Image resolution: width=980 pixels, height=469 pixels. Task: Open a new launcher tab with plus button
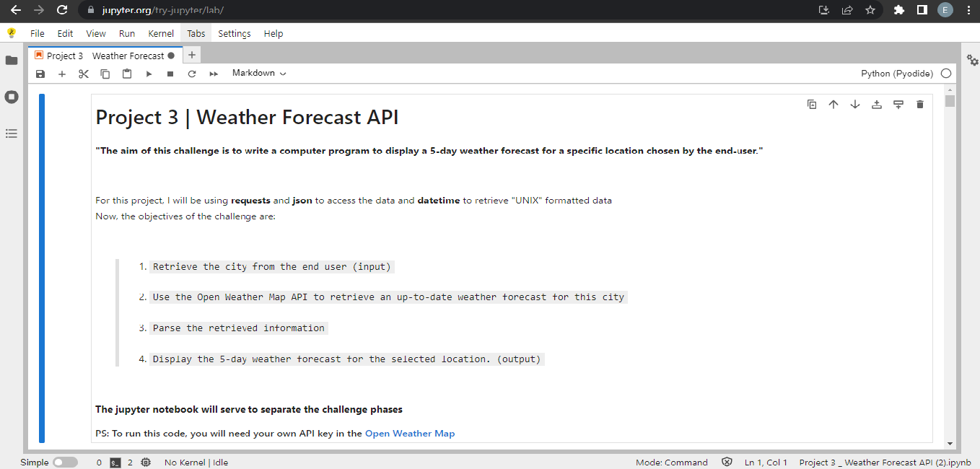coord(191,54)
